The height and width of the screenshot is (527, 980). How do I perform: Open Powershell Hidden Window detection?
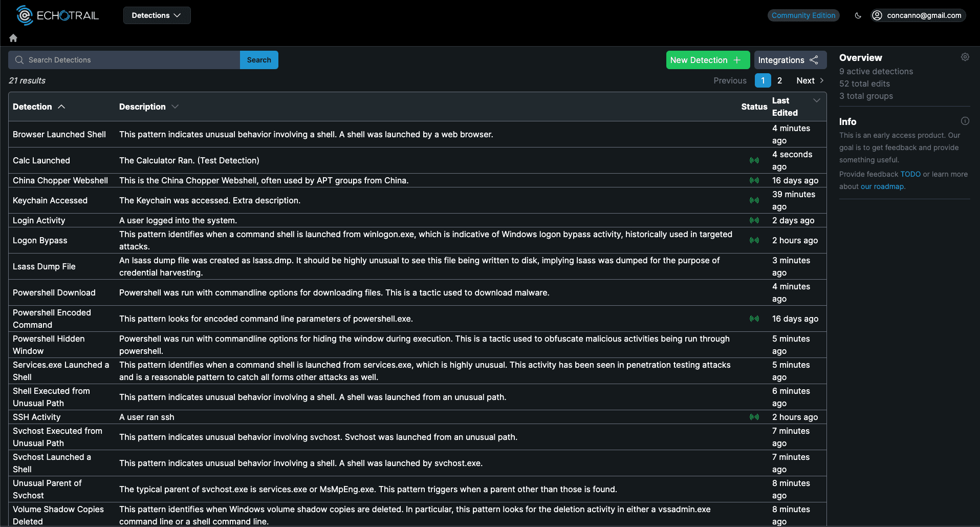[x=49, y=345]
